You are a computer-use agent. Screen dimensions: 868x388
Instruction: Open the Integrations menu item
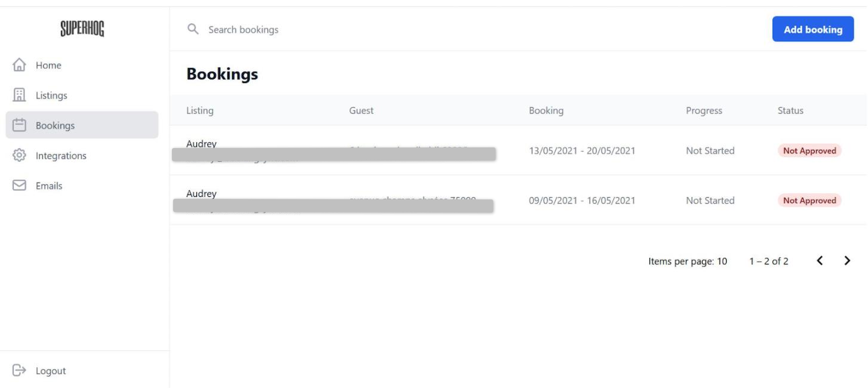[61, 156]
